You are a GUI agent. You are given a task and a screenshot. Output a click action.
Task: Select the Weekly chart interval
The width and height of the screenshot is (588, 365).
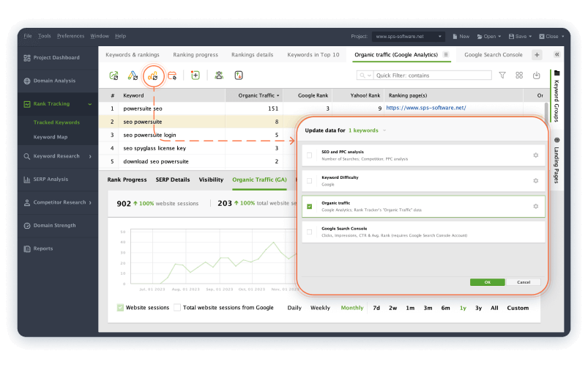pos(320,308)
